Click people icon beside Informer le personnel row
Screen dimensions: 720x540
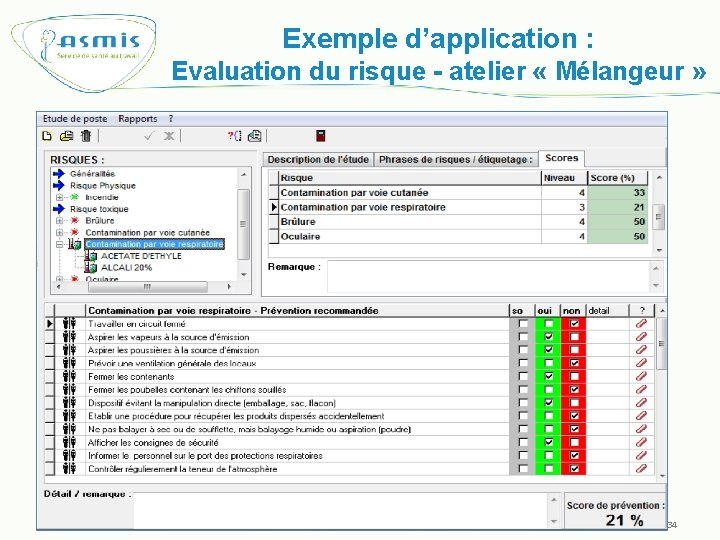point(69,456)
